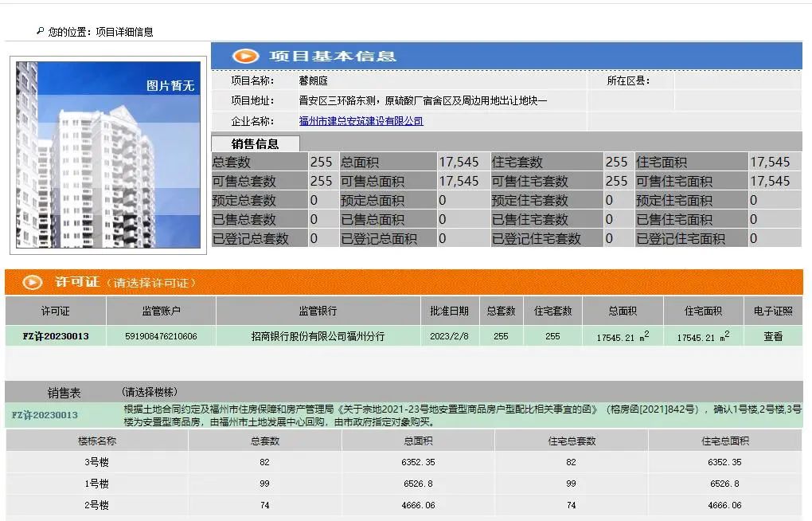
Task: Click the 住宅总面积 column header
Action: click(725, 441)
